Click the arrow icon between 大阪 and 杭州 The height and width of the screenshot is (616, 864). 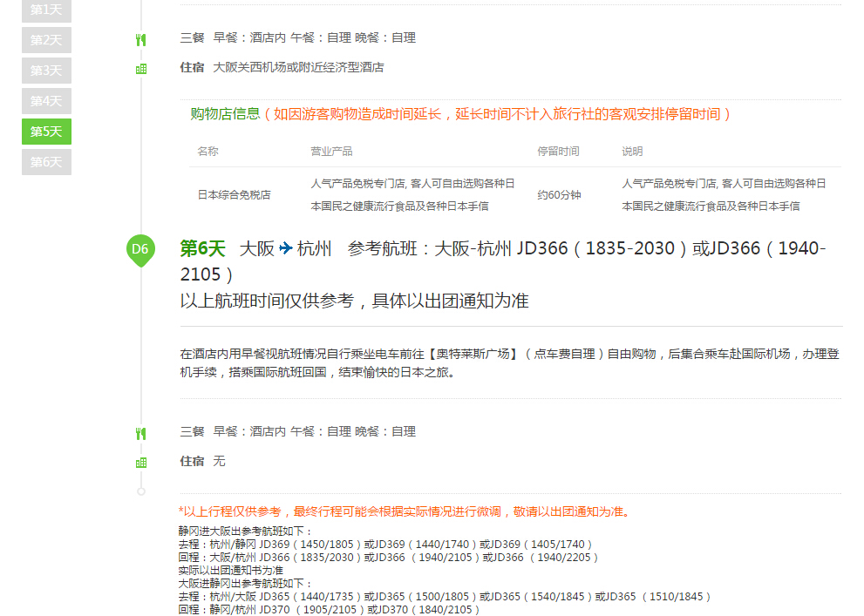point(286,248)
